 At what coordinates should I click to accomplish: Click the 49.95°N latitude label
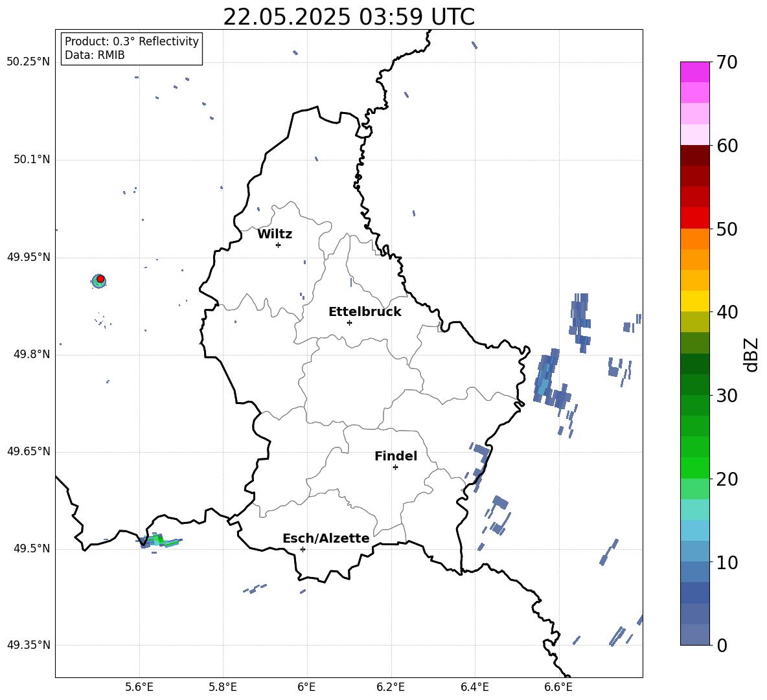coord(29,257)
